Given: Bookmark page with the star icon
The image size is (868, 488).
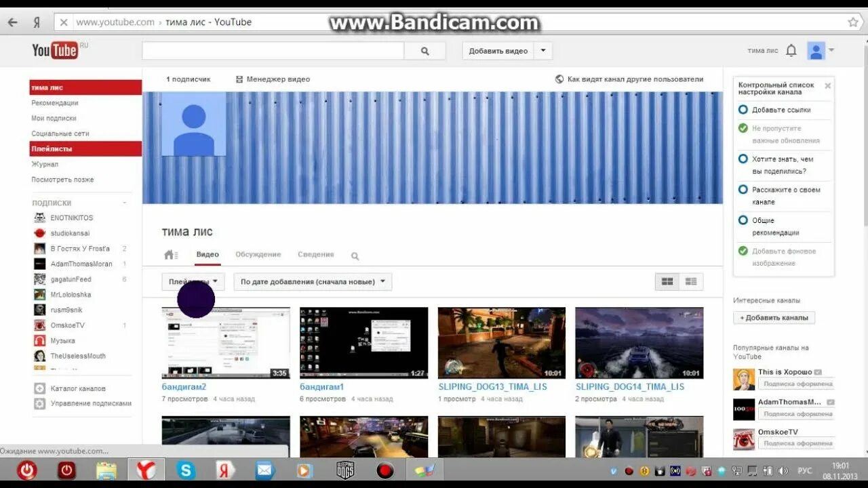Looking at the screenshot, I should 853,22.
